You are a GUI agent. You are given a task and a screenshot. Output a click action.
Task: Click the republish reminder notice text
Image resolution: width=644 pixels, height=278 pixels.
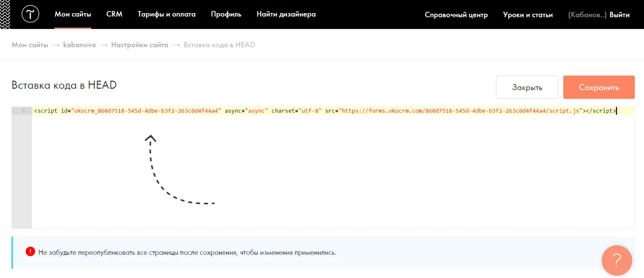(187, 252)
